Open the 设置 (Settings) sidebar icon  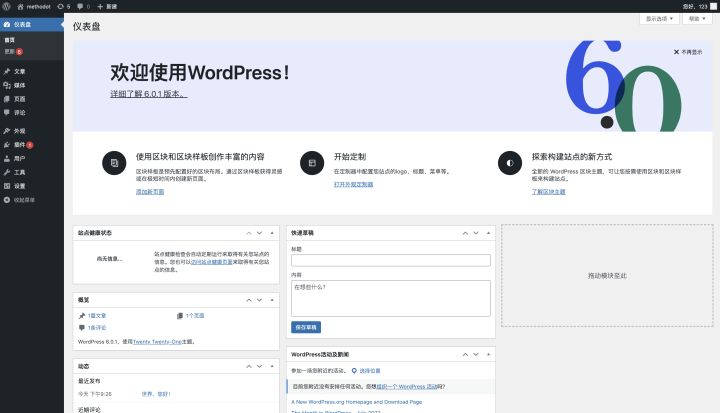click(x=7, y=186)
